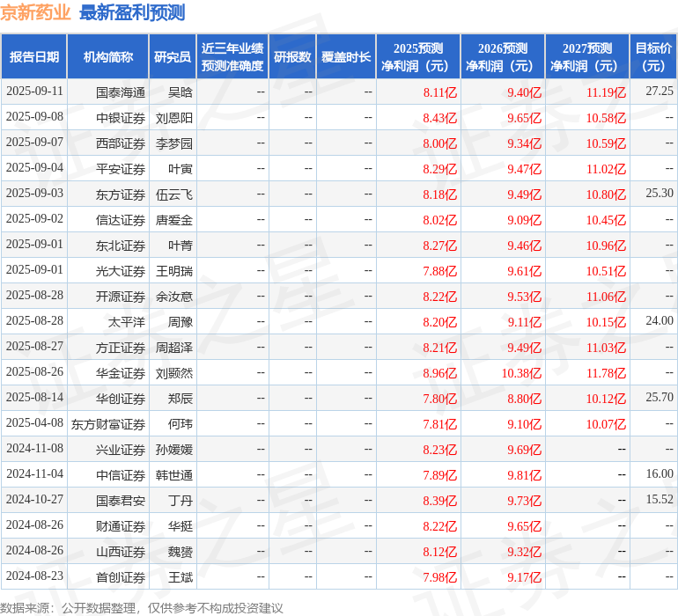The height and width of the screenshot is (616, 678).
Task: Select the 近三年业绩预测准确度 column header
Action: click(x=232, y=56)
